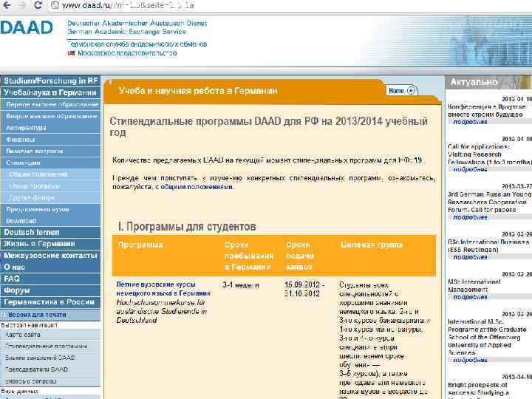The width and height of the screenshot is (532, 399).
Task: Open Жизнь в Германии menu
Action: tap(50, 244)
